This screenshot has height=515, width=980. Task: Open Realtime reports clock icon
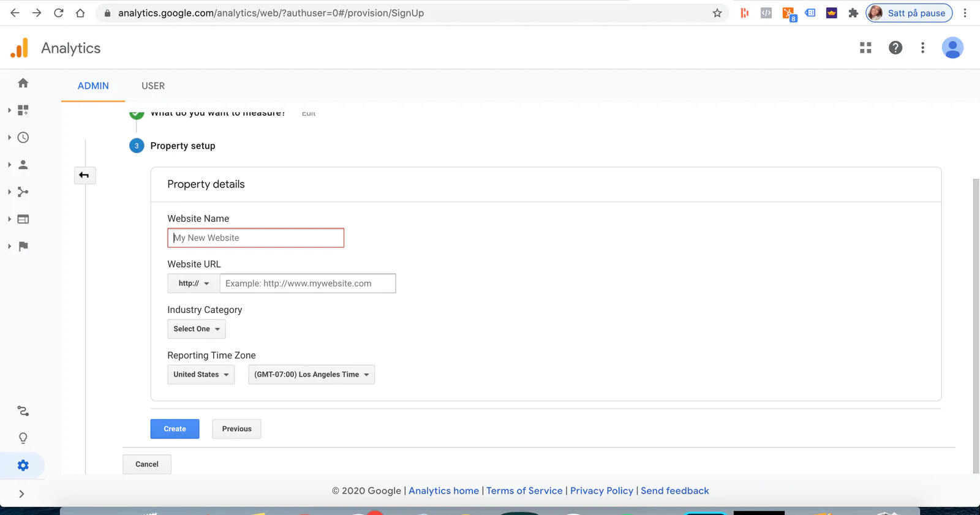point(23,137)
